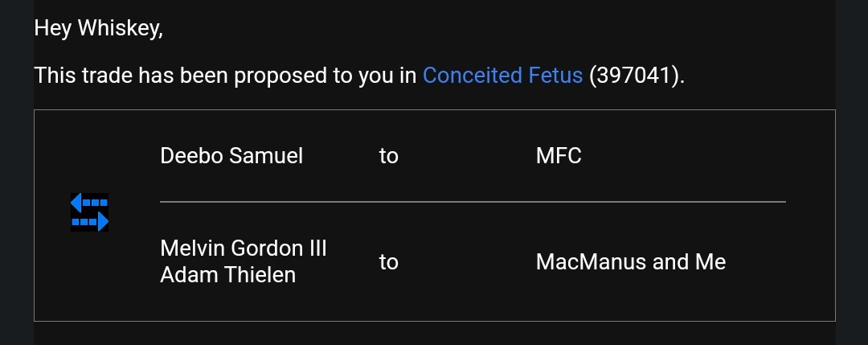This screenshot has width=868, height=345.
Task: Select the Deebo Samuel player name
Action: point(231,156)
